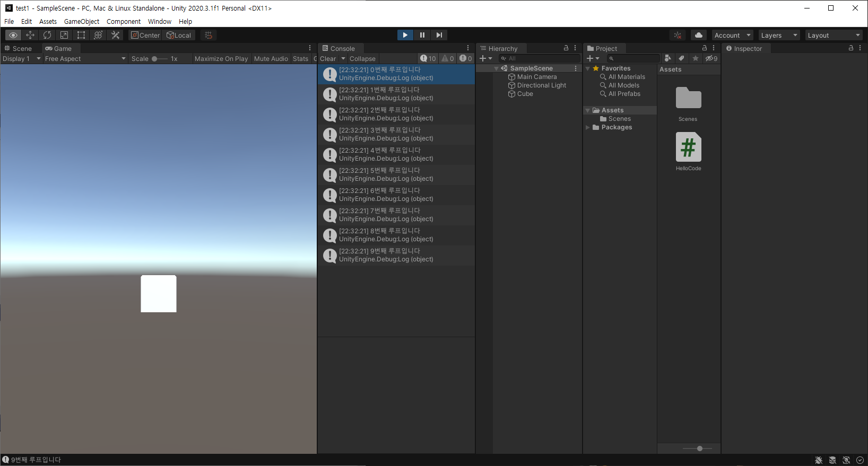
Task: Select HelloCode script asset
Action: coord(688,152)
